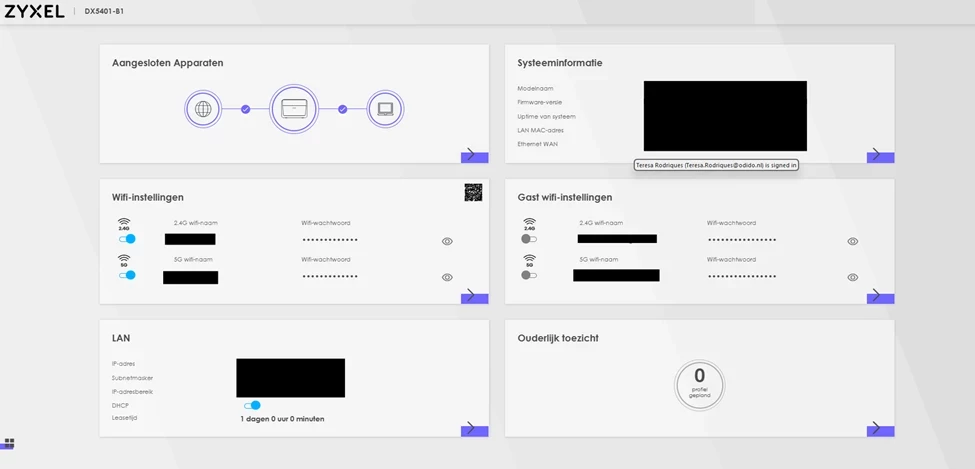Image resolution: width=975 pixels, height=469 pixels.
Task: Click the 0 profiel gepland circle
Action: click(700, 385)
